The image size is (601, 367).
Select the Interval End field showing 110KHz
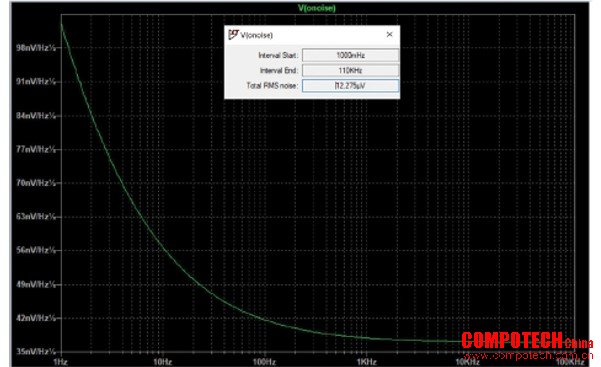[350, 71]
